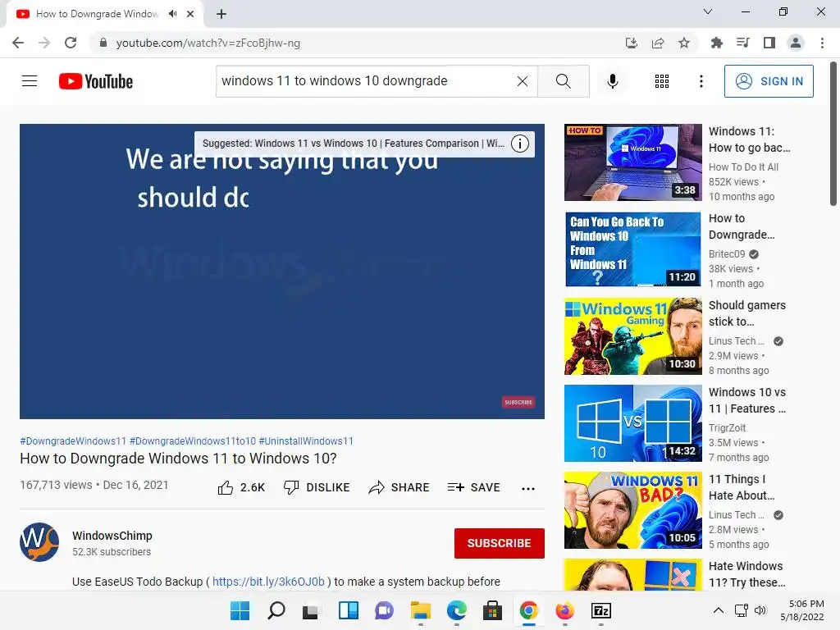Screen dimensions: 840x630
Task: Open Britec09 channel name
Action: 727,254
